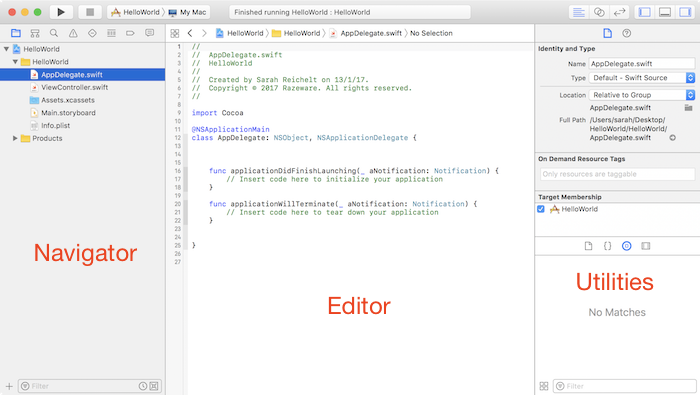Screen dimensions: 700x395
Task: Show only recent files filter
Action: pos(143,386)
